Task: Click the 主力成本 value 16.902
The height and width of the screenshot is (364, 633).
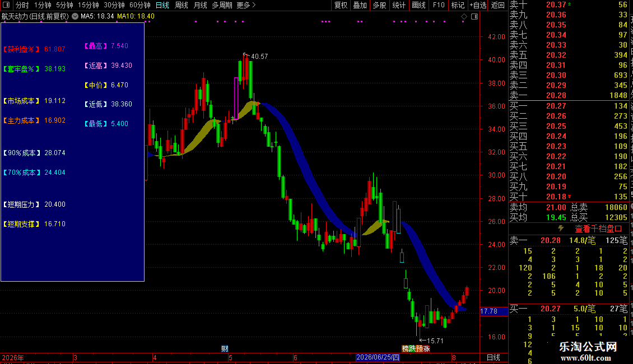Action: coord(55,120)
